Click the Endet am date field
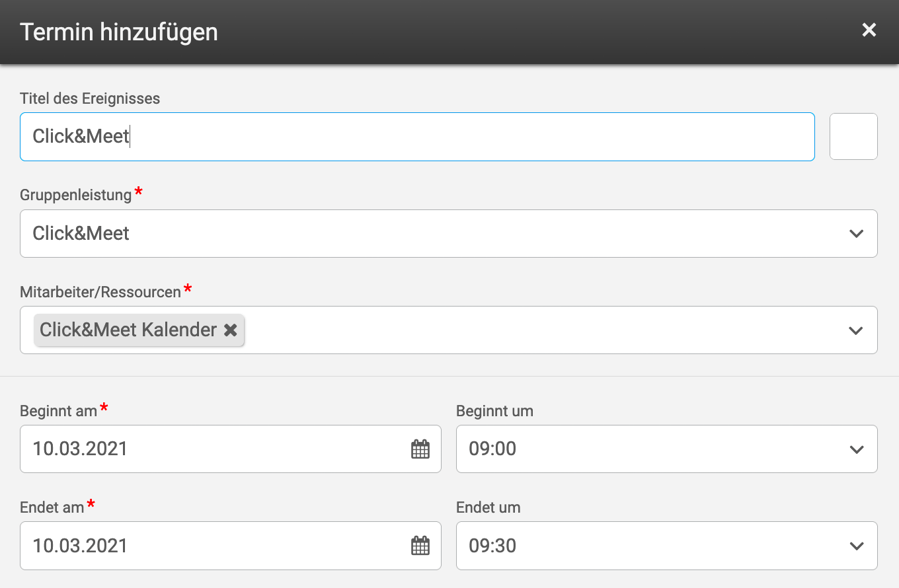 tap(212, 546)
